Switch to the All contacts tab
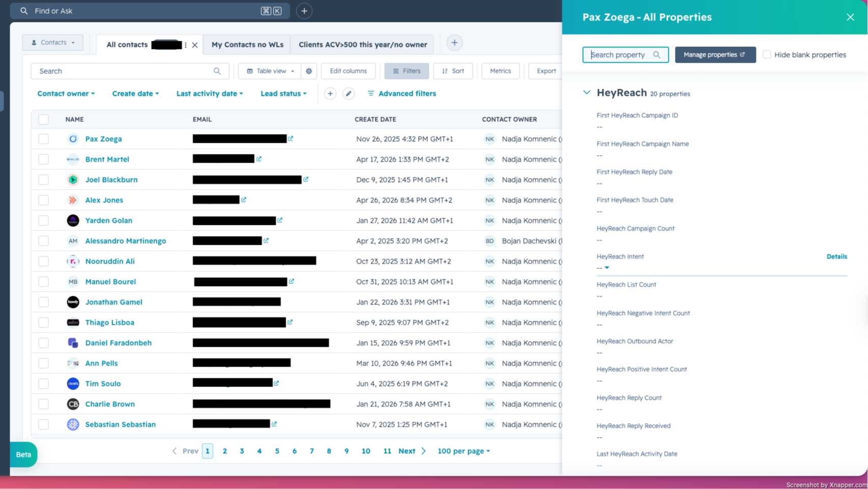The image size is (868, 489). coord(127,45)
